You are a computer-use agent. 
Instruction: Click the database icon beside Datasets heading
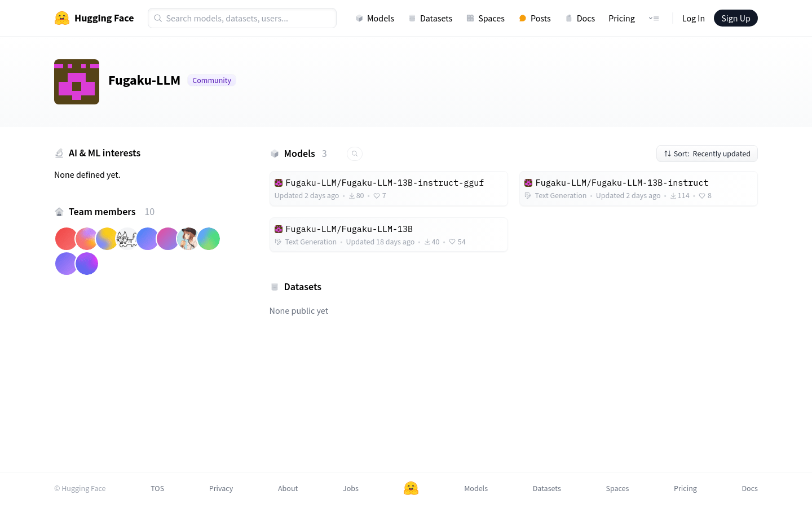[275, 287]
